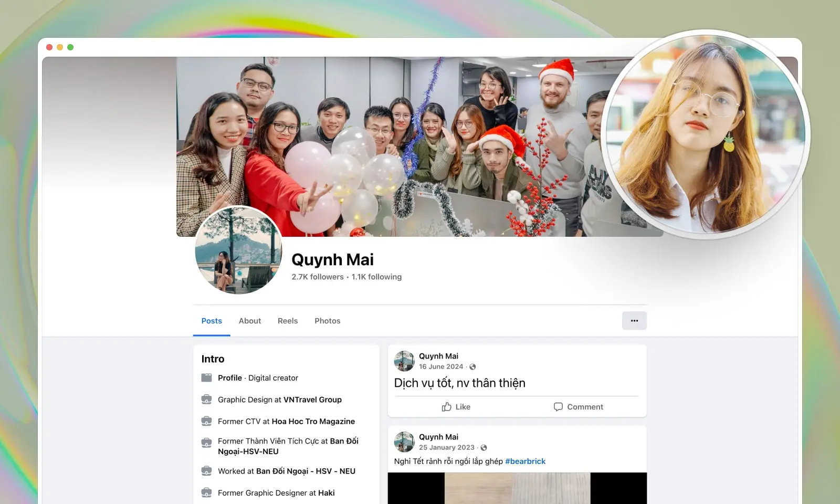Image resolution: width=840 pixels, height=504 pixels.
Task: Click the briefcase icon beside Worked at Ban Đối Ngoại
Action: coord(206,471)
